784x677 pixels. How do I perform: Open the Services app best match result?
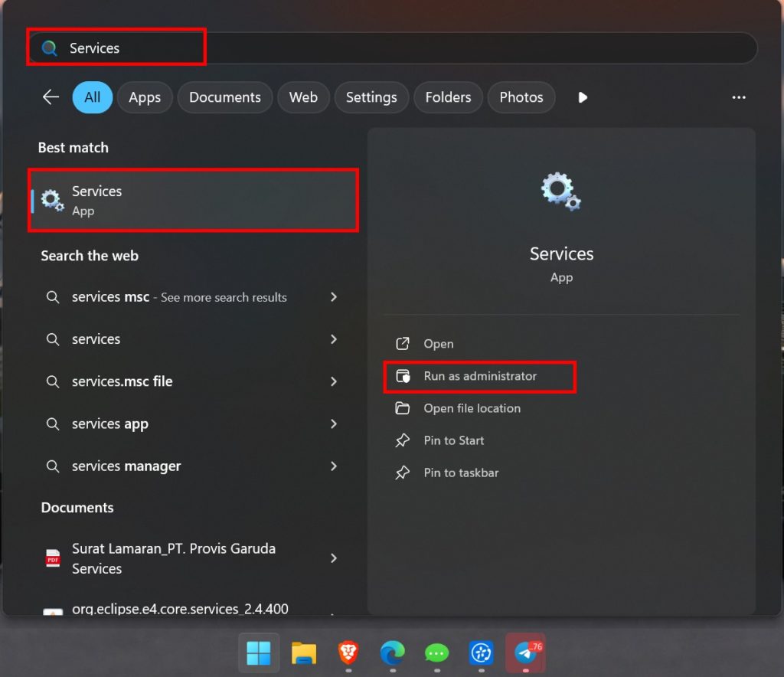tap(193, 201)
